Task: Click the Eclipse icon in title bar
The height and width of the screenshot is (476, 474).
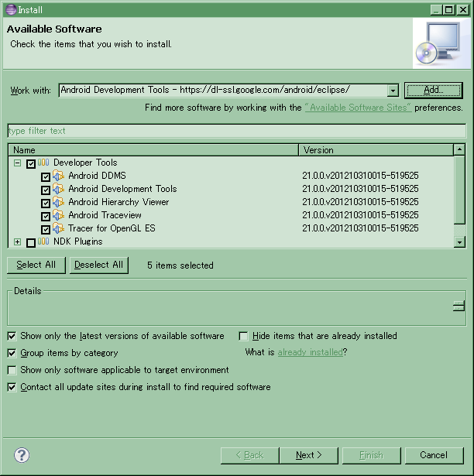Action: click(11, 10)
